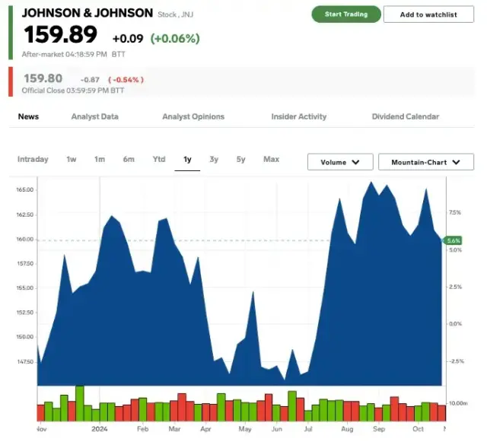Select the Intraday chart range
The width and height of the screenshot is (487, 448).
point(33,159)
